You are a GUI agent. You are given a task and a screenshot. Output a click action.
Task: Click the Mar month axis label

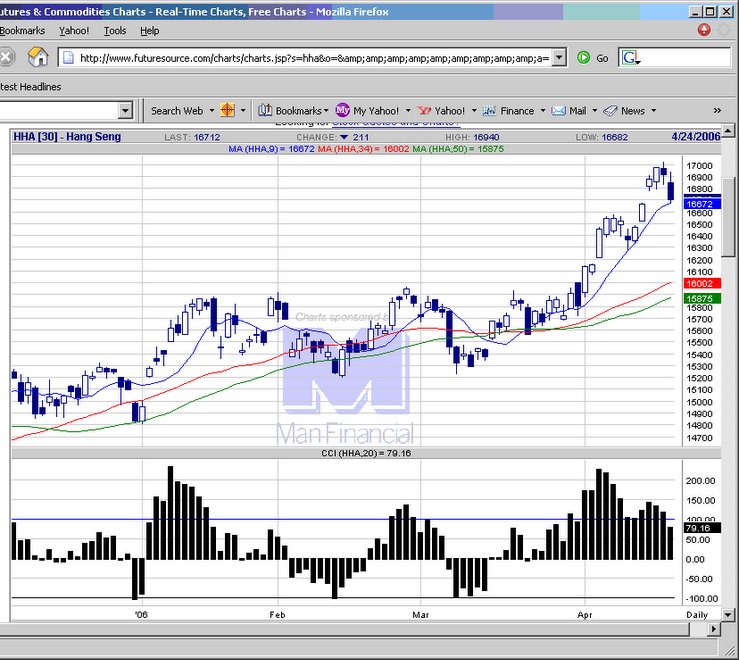(420, 615)
